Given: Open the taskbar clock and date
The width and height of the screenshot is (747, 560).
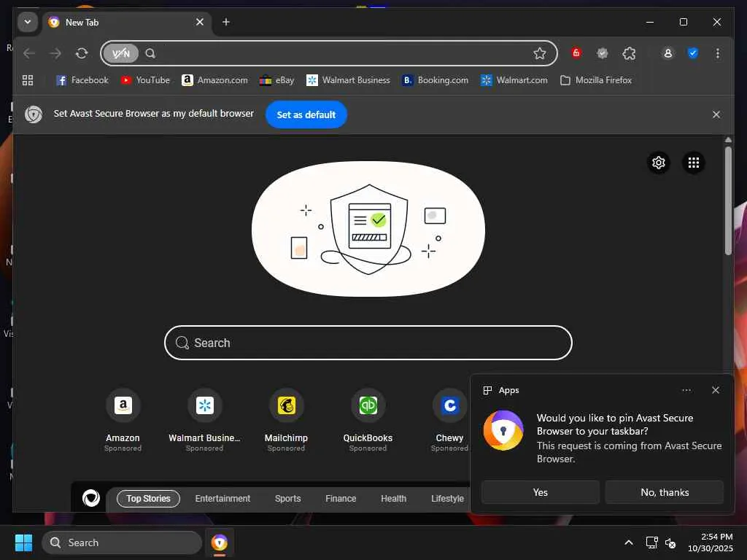Looking at the screenshot, I should pos(710,542).
